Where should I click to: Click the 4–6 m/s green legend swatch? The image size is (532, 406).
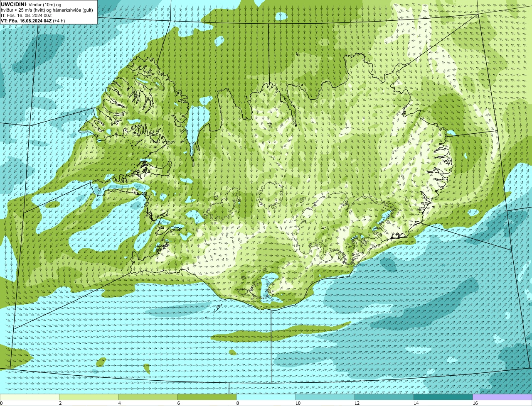[148, 397]
